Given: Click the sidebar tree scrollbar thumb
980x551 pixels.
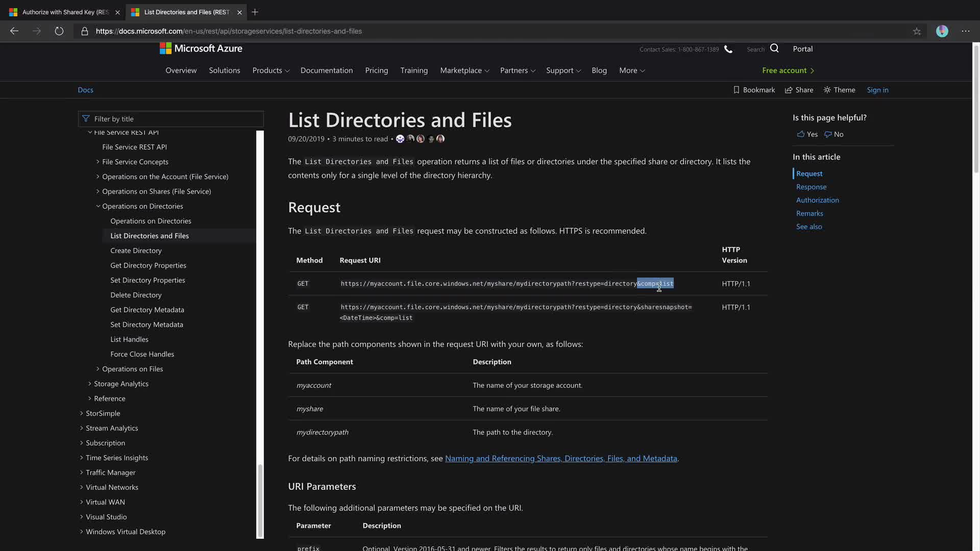Looking at the screenshot, I should click(260, 500).
